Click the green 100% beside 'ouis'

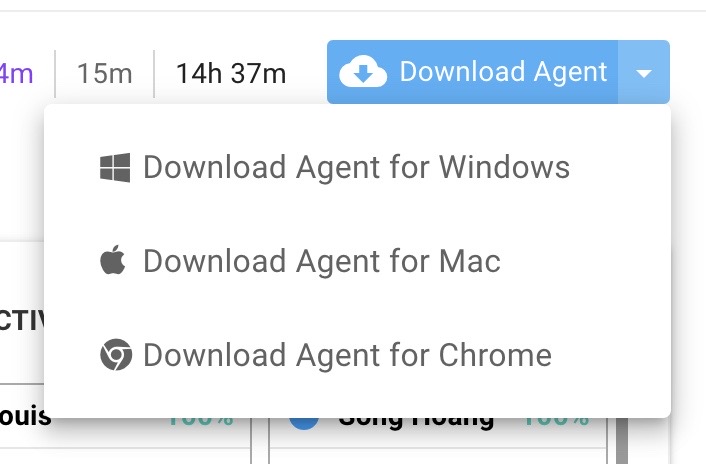click(200, 422)
